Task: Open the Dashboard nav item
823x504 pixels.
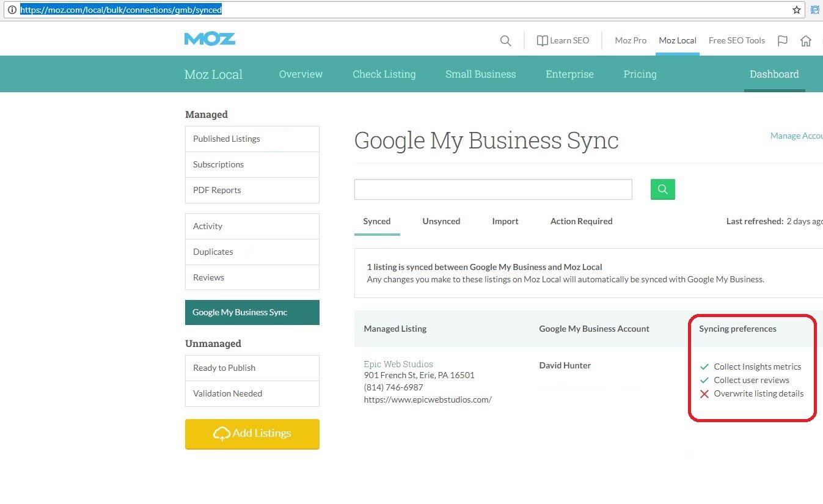Action: 774,74
